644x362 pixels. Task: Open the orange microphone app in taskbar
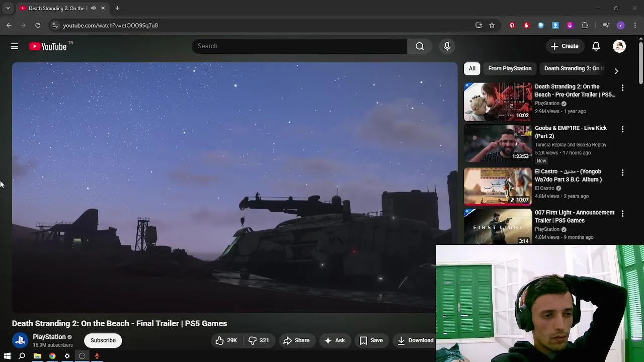97,356
